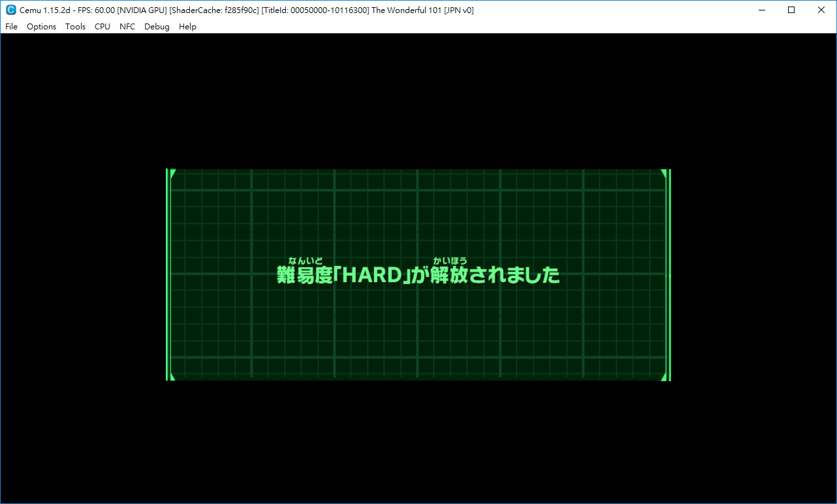837x504 pixels.
Task: Open the CPU menu
Action: [103, 27]
